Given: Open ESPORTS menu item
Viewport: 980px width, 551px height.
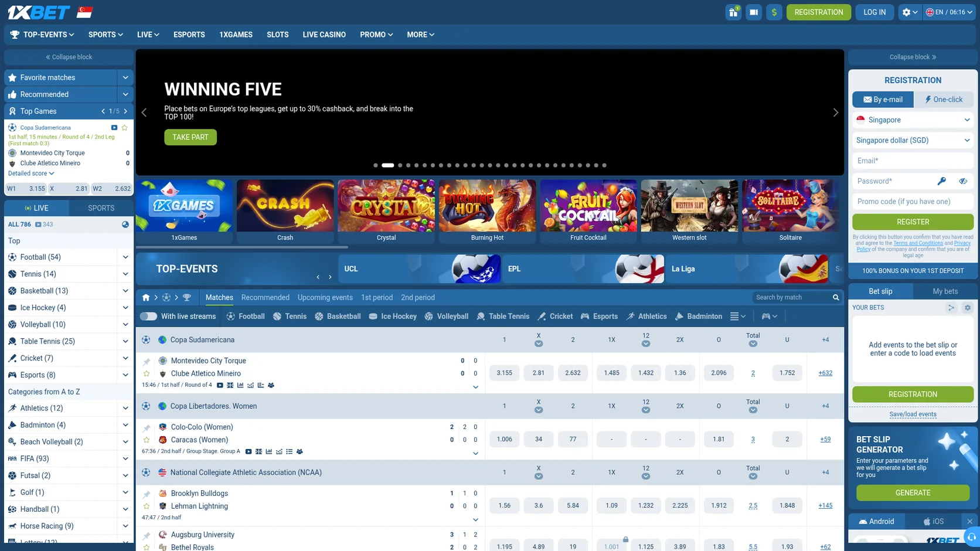Looking at the screenshot, I should tap(189, 35).
